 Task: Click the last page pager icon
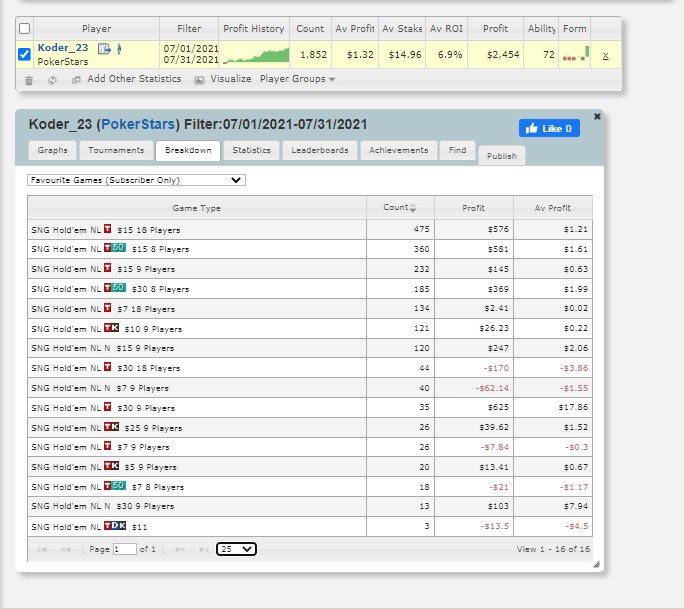tap(203, 549)
